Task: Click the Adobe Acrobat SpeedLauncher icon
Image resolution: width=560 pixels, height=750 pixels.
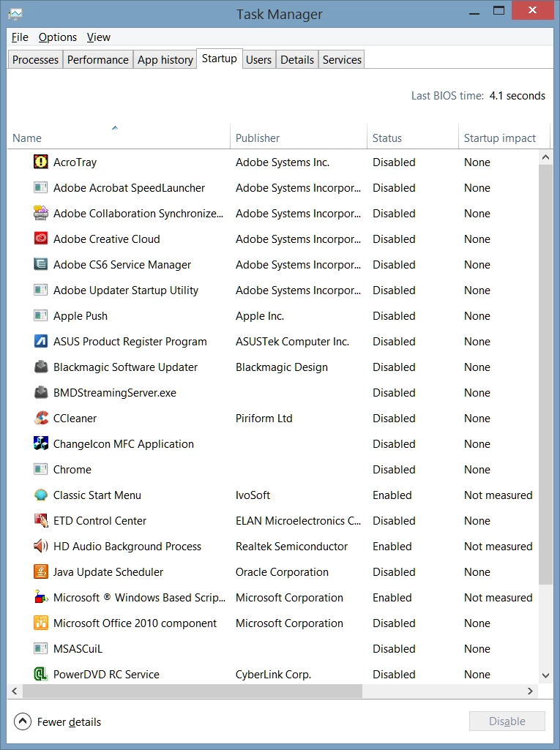Action: pos(41,187)
